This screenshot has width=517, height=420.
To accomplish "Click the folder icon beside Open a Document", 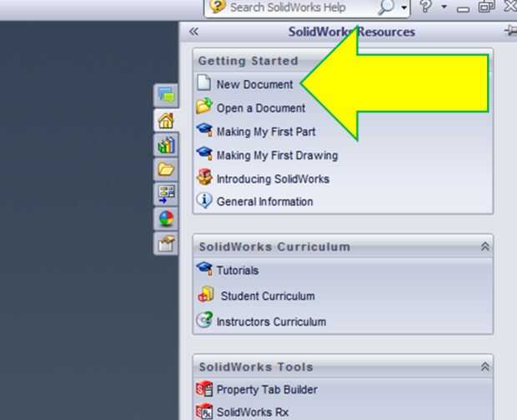I will 204,106.
